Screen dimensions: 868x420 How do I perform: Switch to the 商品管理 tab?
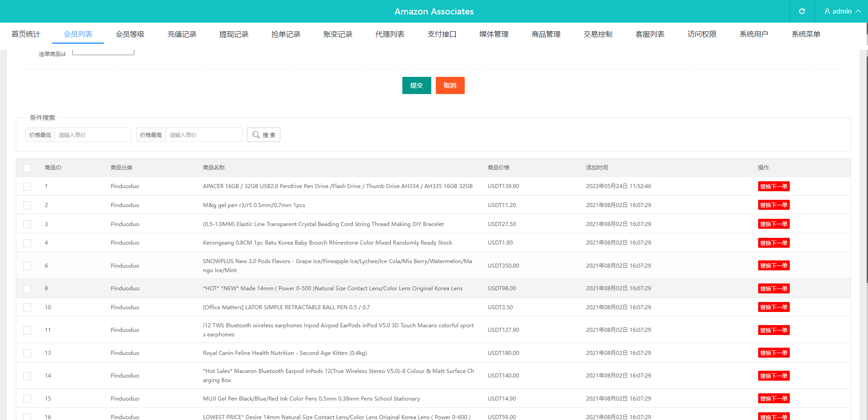546,34
